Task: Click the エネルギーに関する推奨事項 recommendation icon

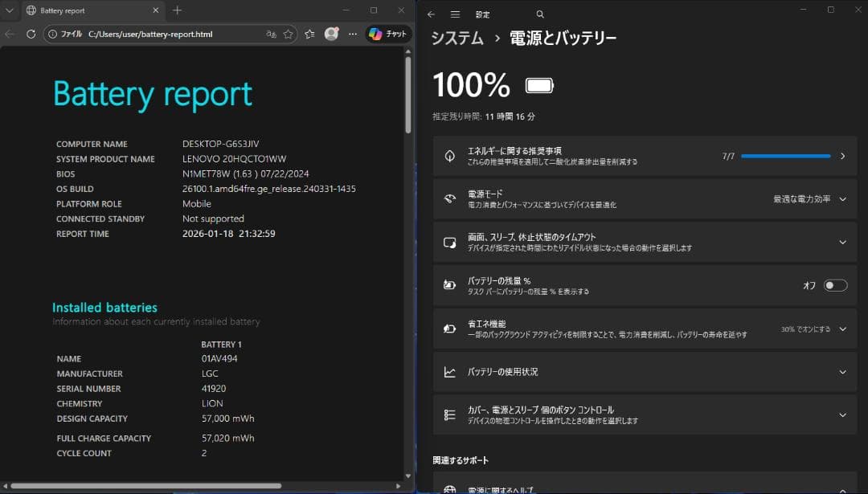Action: tap(450, 156)
